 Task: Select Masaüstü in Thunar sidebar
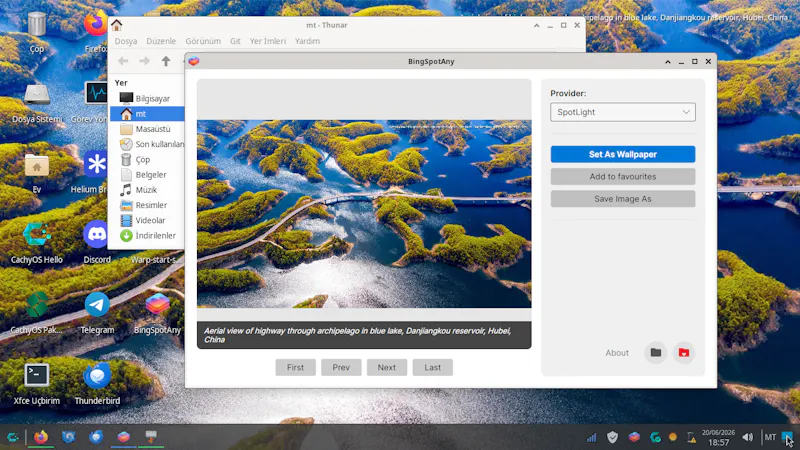[x=147, y=129]
